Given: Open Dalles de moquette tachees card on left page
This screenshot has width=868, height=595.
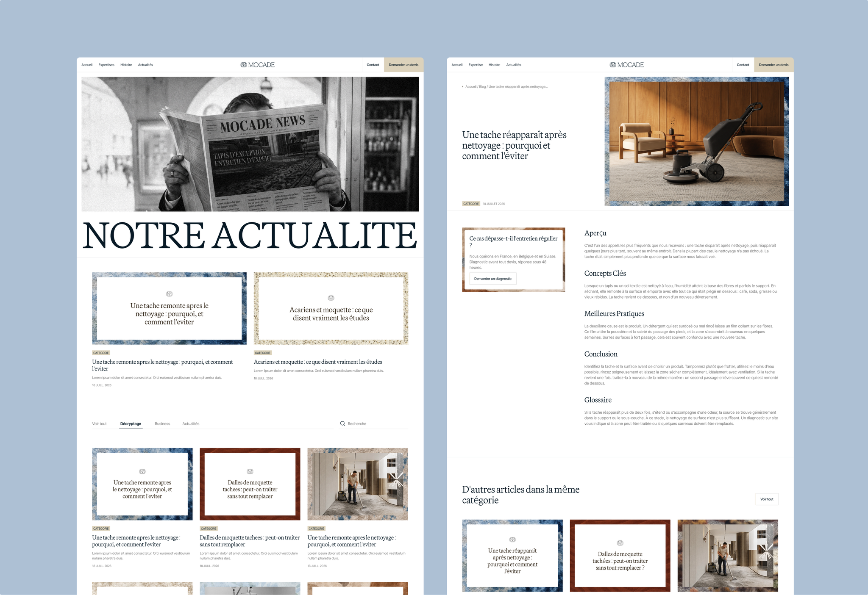Looking at the screenshot, I should pos(250,484).
